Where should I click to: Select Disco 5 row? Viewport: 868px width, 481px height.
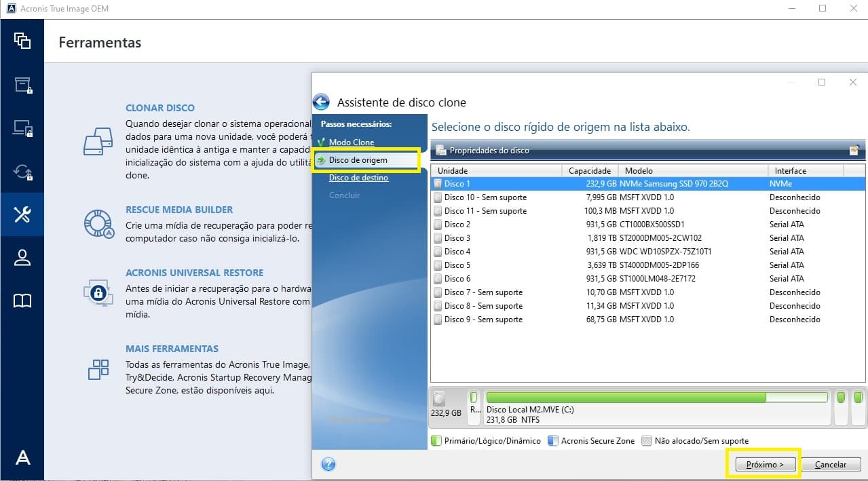pyautogui.click(x=647, y=265)
